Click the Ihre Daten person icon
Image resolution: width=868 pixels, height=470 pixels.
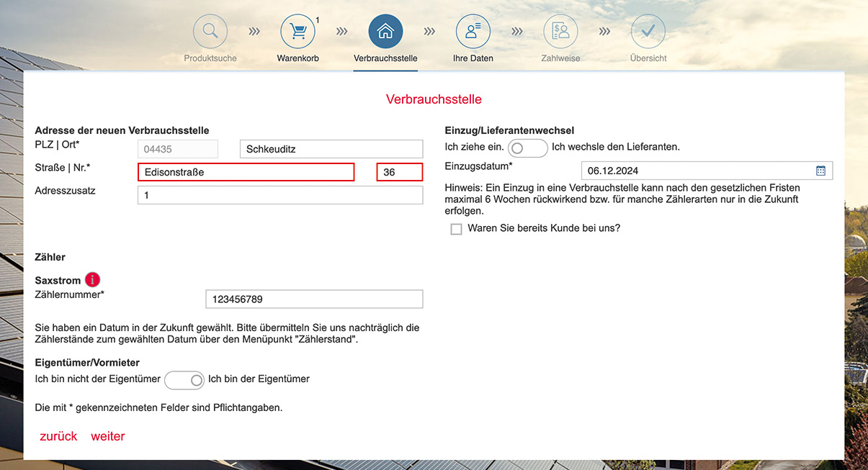[473, 32]
